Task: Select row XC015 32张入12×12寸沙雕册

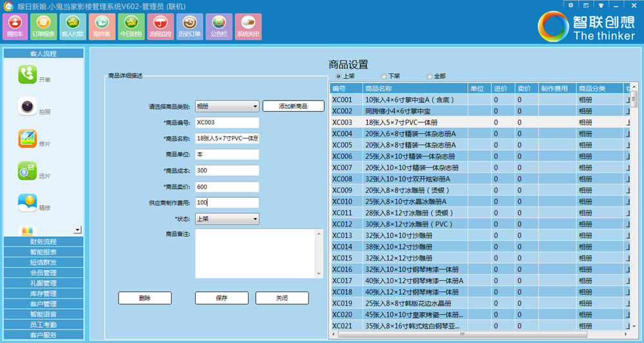Action: pos(480,258)
